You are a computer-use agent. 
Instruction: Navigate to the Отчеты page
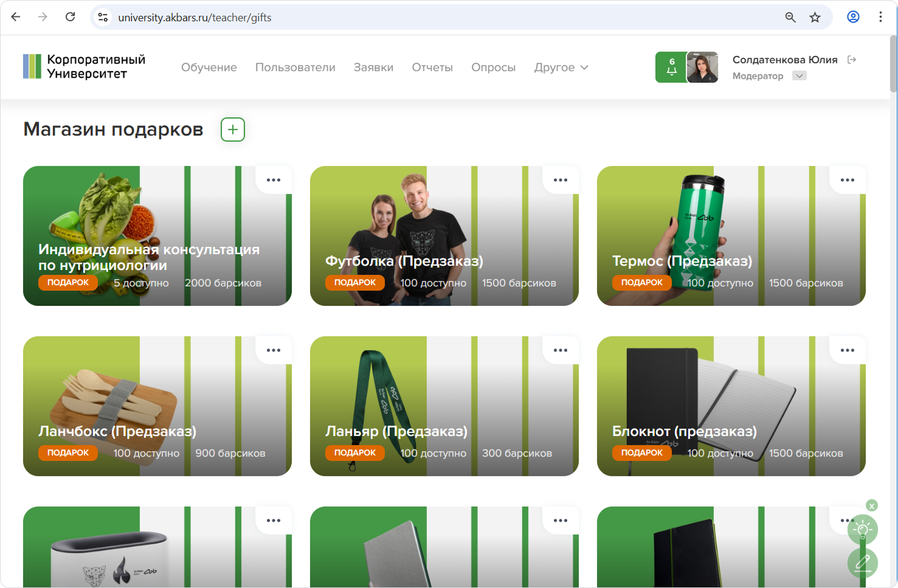tap(432, 67)
